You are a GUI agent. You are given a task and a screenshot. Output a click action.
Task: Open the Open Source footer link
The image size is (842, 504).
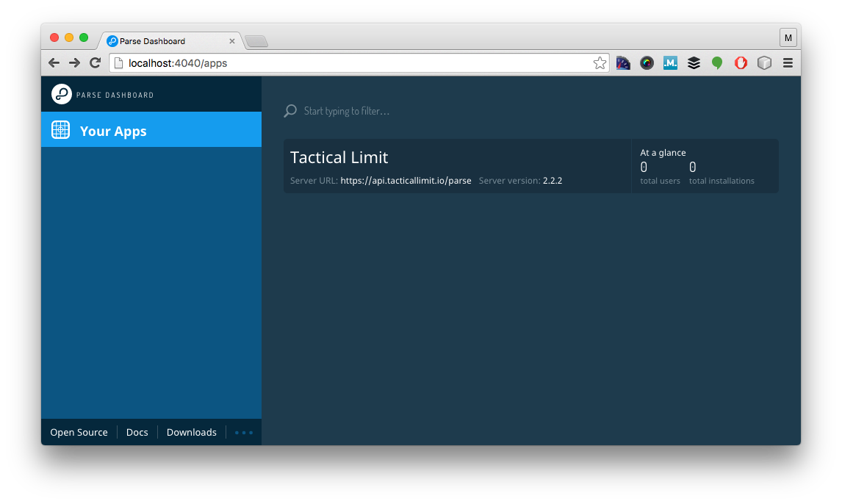pyautogui.click(x=79, y=432)
